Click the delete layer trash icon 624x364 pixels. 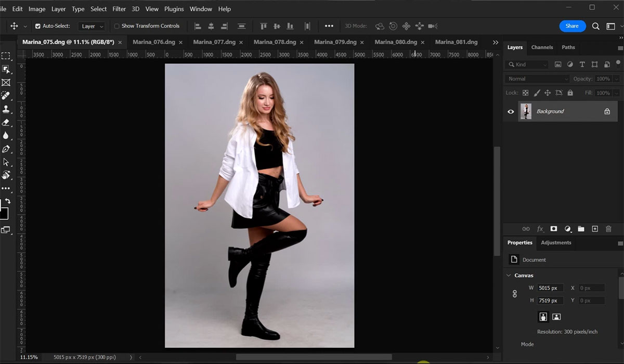coord(608,229)
